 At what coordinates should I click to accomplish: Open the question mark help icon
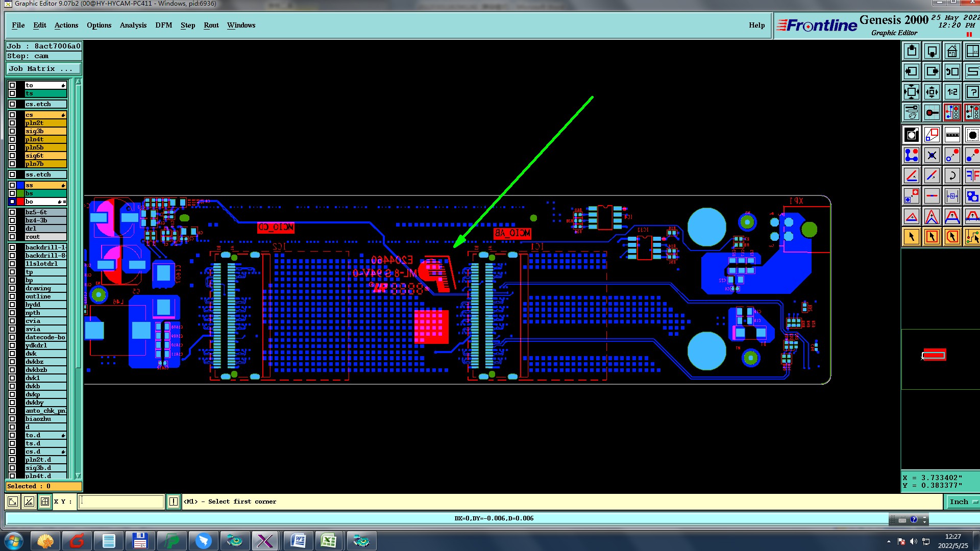[972, 92]
